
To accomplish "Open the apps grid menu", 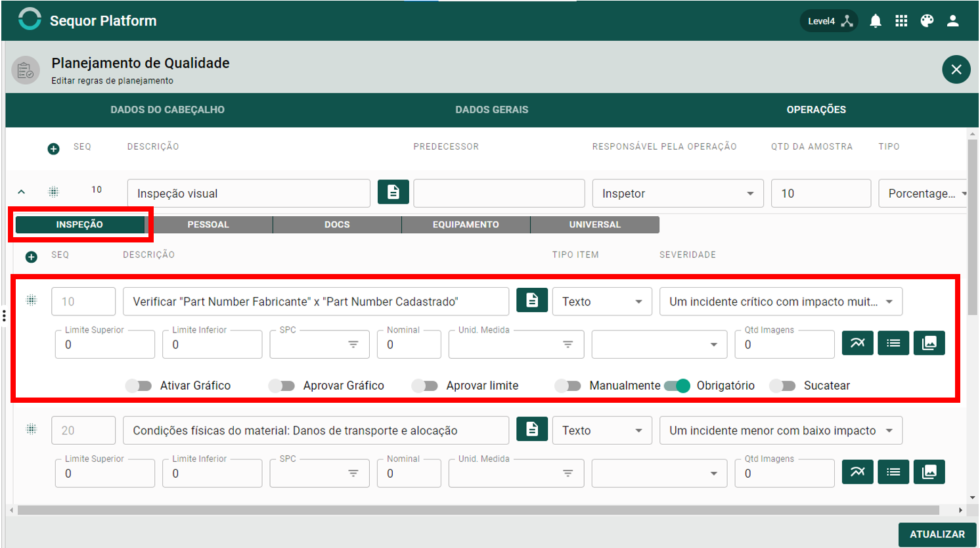I will pyautogui.click(x=901, y=21).
